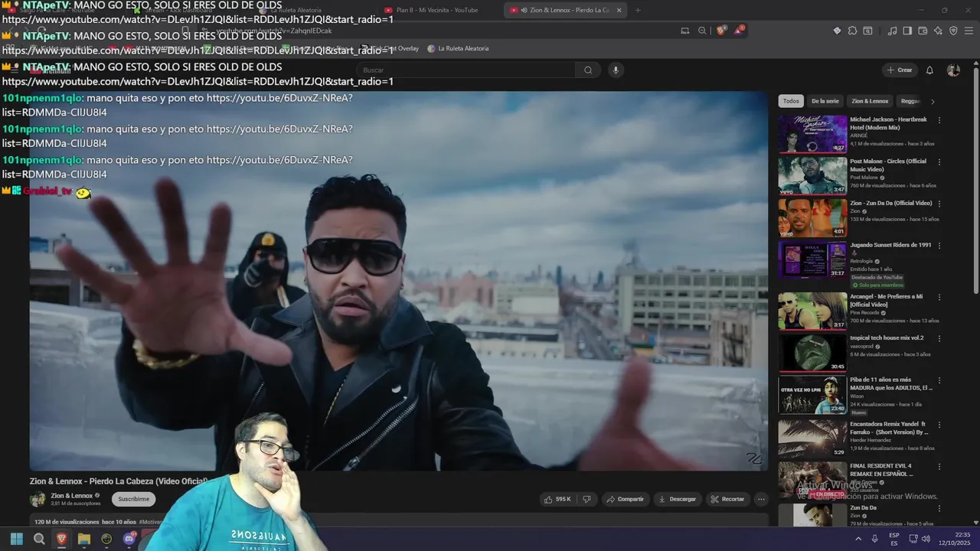Viewport: 980px width, 551px height.
Task: Open the browser extensions puzzle icon
Action: click(852, 31)
